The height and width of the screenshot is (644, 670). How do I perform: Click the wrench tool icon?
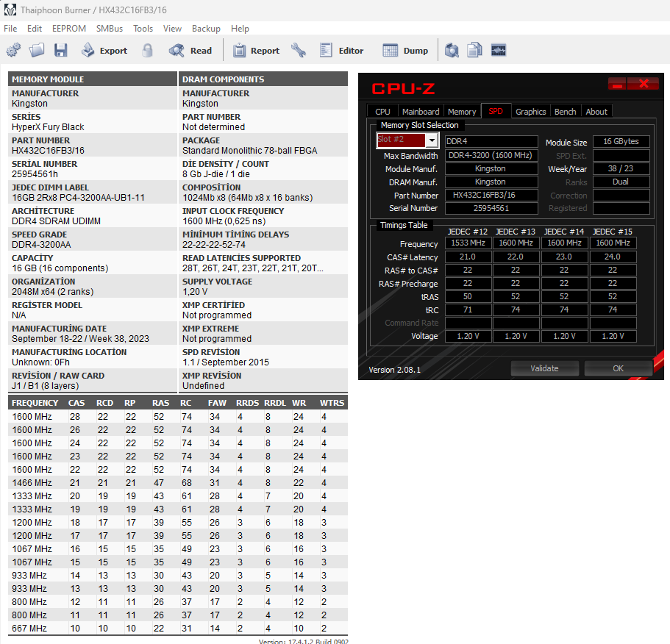299,51
